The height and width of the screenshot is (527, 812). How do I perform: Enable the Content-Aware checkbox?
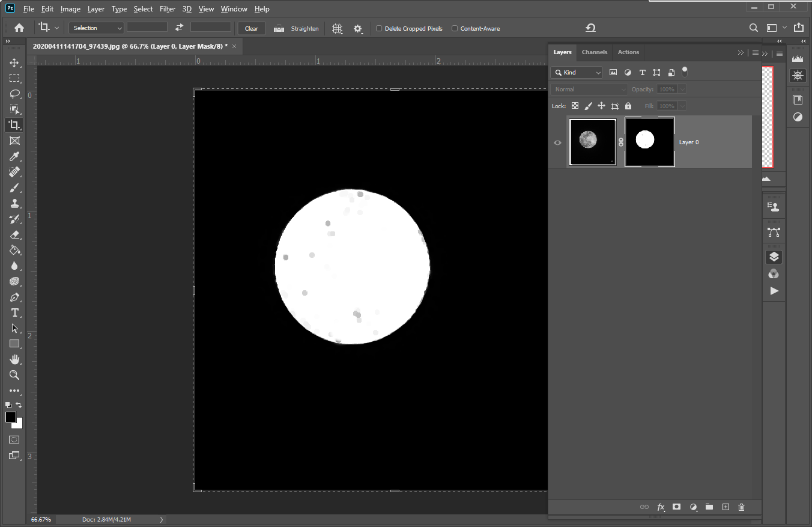coord(455,28)
